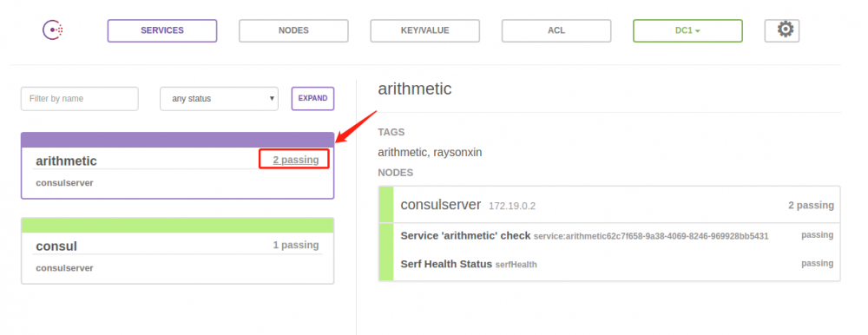
Task: Open the consulserver node header
Action: coord(609,205)
